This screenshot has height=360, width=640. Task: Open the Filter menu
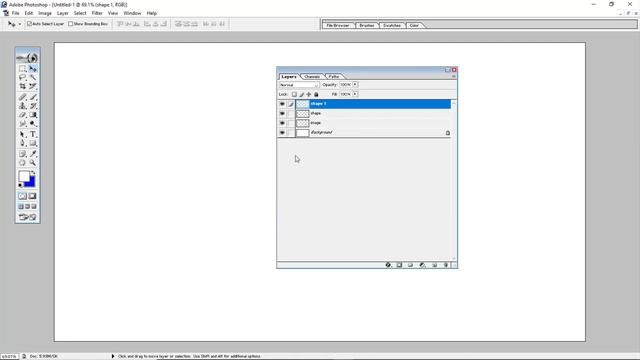[97, 13]
